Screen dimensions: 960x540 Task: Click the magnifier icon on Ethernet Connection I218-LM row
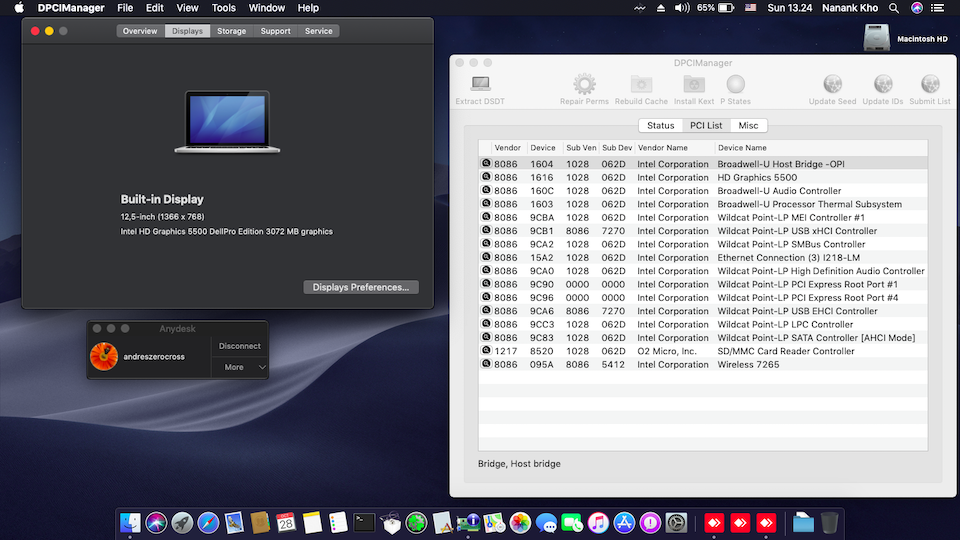pyautogui.click(x=486, y=257)
